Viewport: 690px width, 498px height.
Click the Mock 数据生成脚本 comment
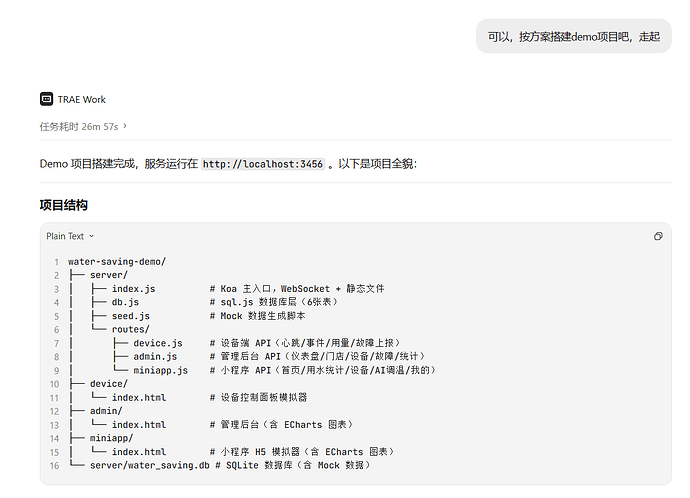[257, 316]
